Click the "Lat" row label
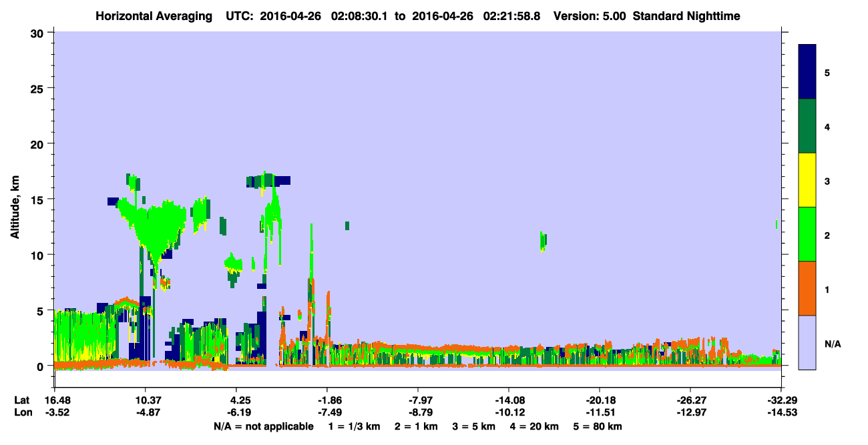The height and width of the screenshot is (445, 868). point(22,400)
